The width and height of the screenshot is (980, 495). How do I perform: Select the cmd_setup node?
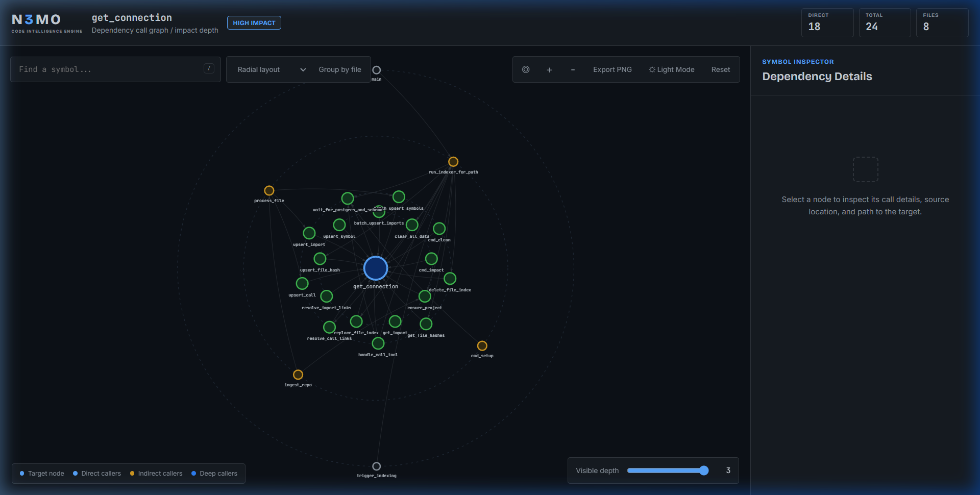(x=482, y=346)
